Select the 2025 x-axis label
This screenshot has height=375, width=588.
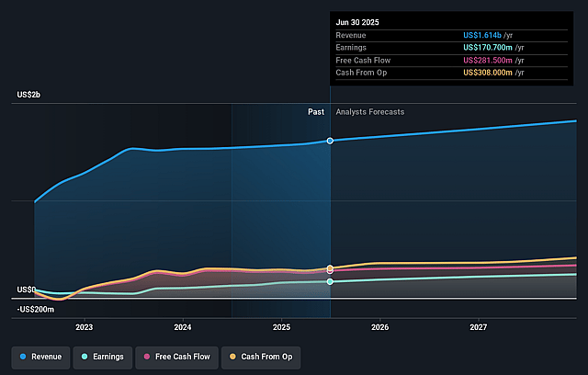pos(282,327)
